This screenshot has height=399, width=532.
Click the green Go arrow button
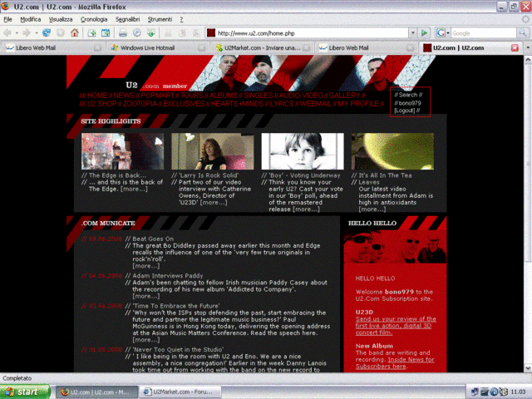[x=424, y=33]
